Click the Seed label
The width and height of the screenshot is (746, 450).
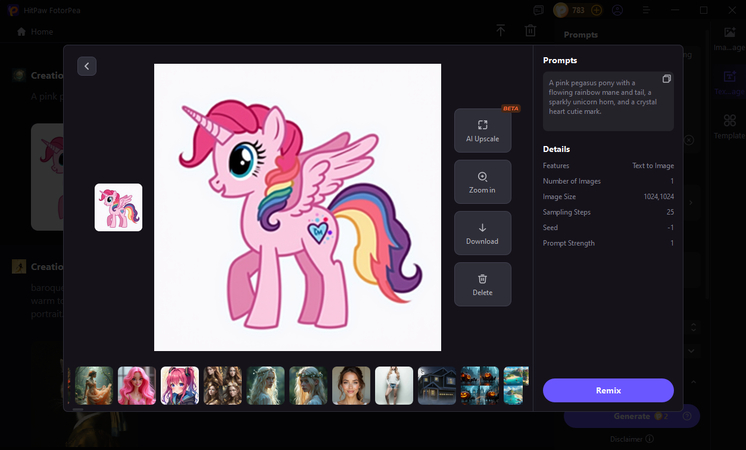[x=550, y=227]
